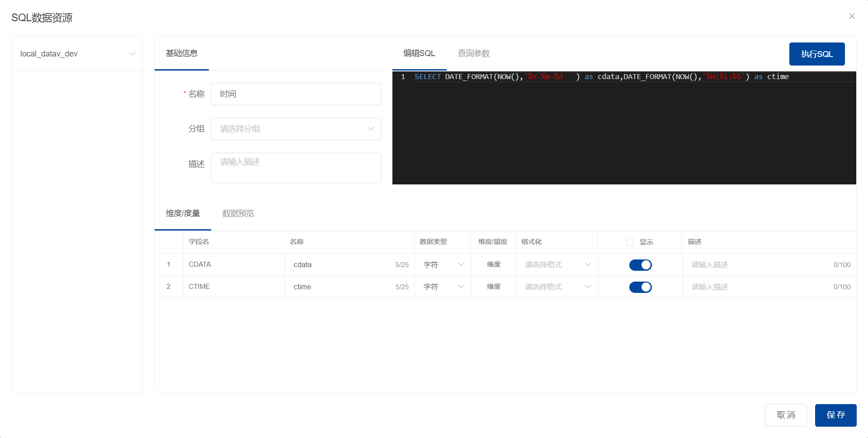Viewport: 868px width, 438px height.
Task: Click the 维度 cell in CDATA row
Action: click(x=494, y=264)
